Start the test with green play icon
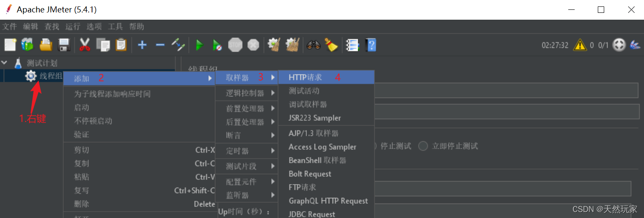The image size is (644, 218). (x=199, y=45)
